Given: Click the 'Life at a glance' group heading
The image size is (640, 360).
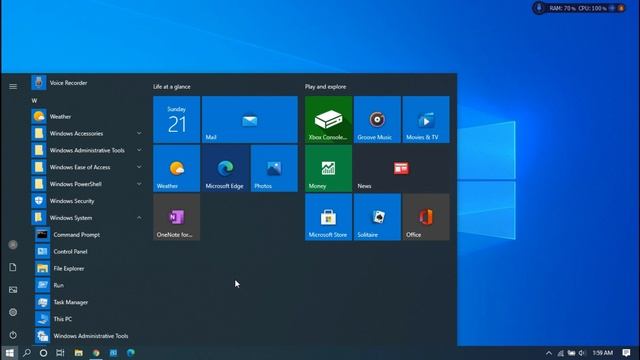Looking at the screenshot, I should [172, 87].
